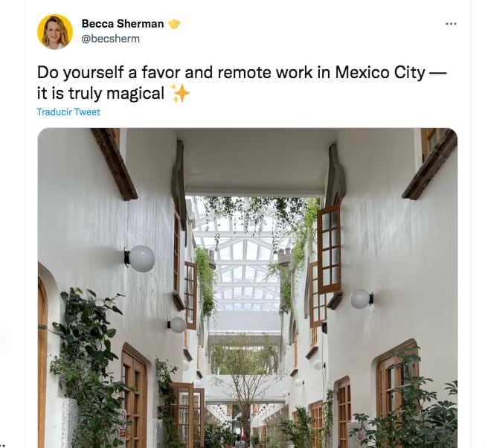Click the climbing plant on left wall
Image resolution: width=485 pixels, height=448 pixels.
[x=89, y=365]
